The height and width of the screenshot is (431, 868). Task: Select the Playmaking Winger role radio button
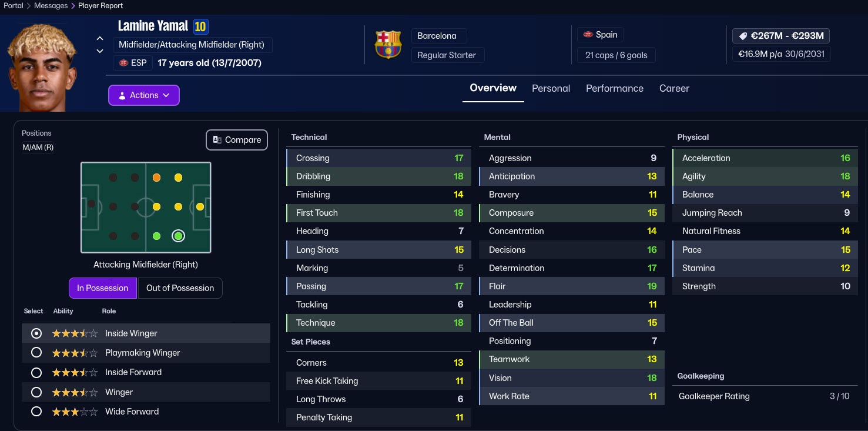click(36, 353)
